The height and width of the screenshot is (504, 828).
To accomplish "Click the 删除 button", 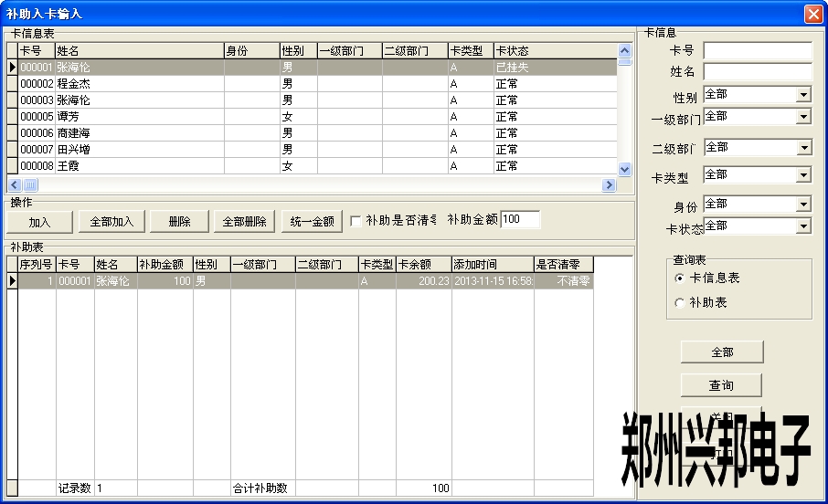I will (x=179, y=222).
